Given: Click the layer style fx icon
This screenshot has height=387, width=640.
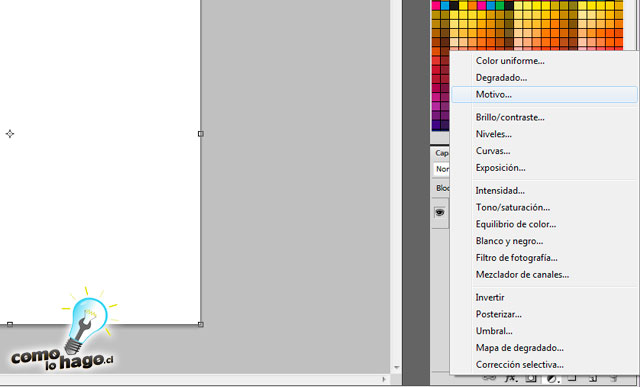Looking at the screenshot, I should tap(510, 379).
